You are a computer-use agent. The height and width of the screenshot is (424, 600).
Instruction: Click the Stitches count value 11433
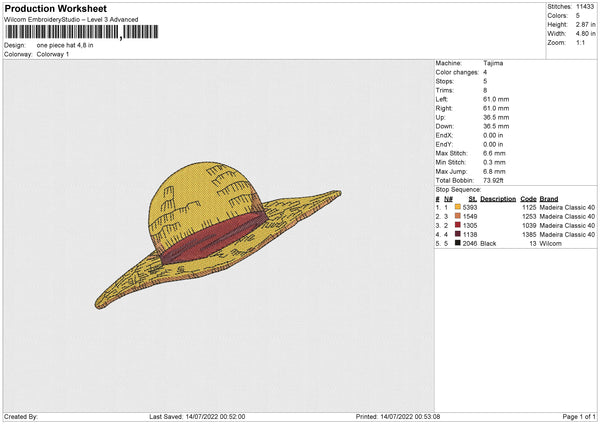pyautogui.click(x=585, y=7)
